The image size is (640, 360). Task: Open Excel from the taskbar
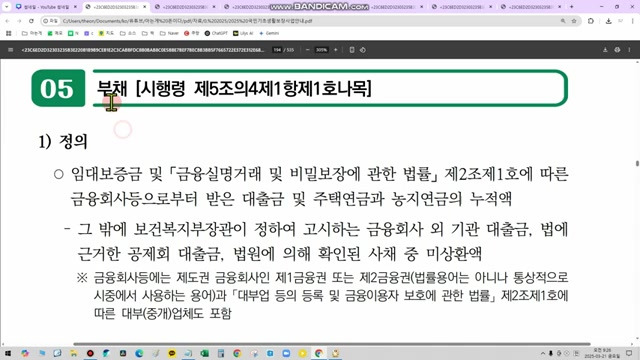coord(204,353)
